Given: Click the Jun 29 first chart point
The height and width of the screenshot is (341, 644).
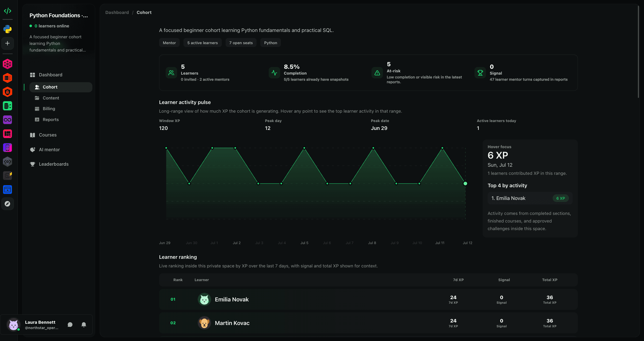Looking at the screenshot, I should pyautogui.click(x=166, y=148).
